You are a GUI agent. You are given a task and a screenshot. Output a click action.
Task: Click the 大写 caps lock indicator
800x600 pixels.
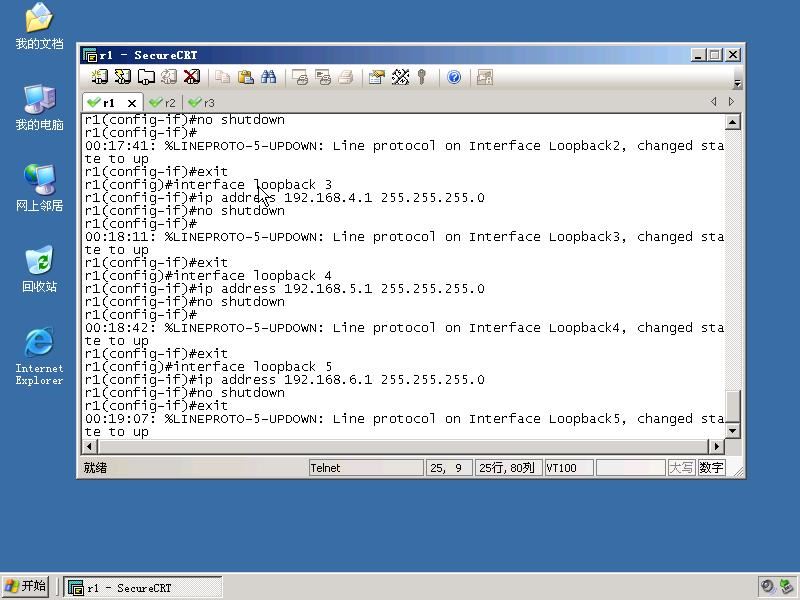click(681, 468)
